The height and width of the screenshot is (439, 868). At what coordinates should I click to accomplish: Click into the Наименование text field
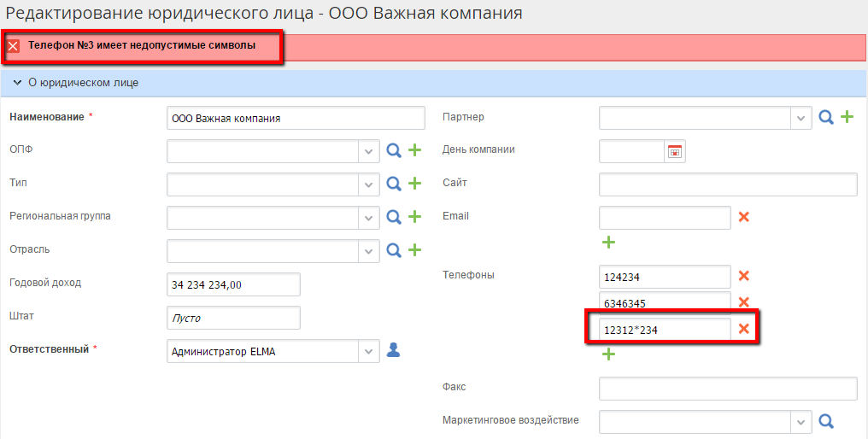pyautogui.click(x=296, y=118)
